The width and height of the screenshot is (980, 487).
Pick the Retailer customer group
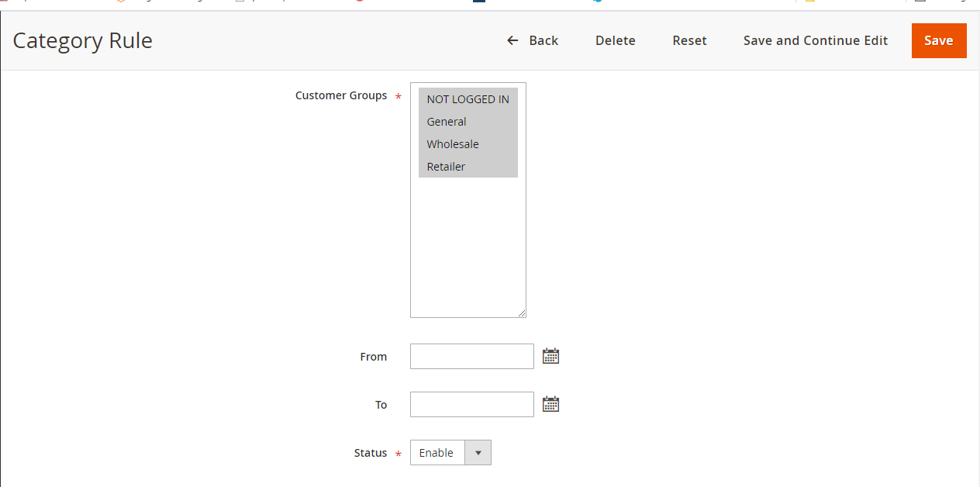(447, 167)
